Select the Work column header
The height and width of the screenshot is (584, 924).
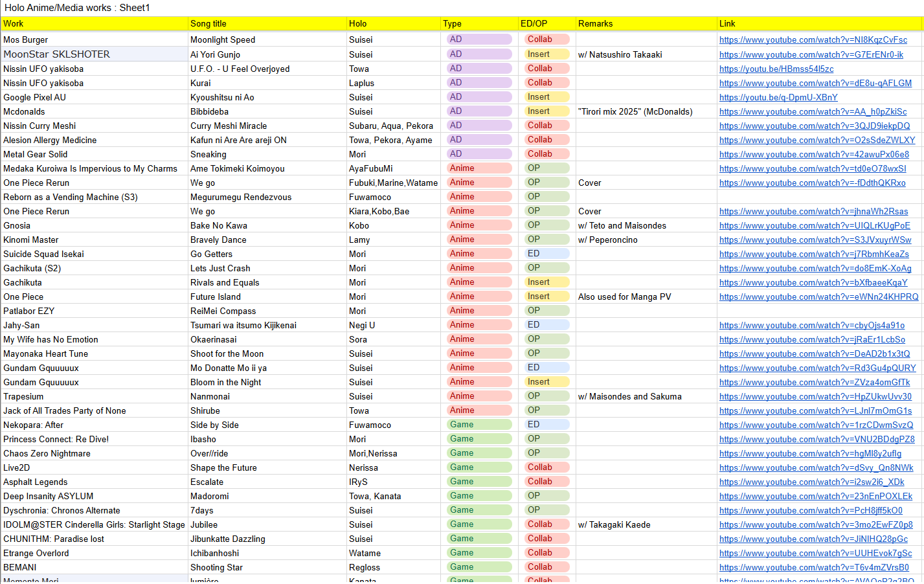pyautogui.click(x=95, y=23)
